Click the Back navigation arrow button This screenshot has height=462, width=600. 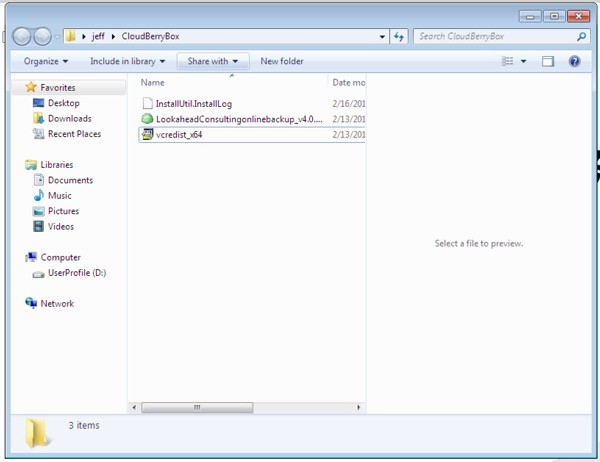click(22, 37)
